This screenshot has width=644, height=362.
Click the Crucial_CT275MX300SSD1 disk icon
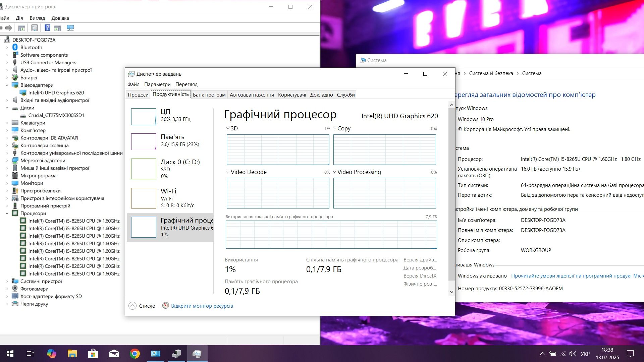(x=23, y=115)
